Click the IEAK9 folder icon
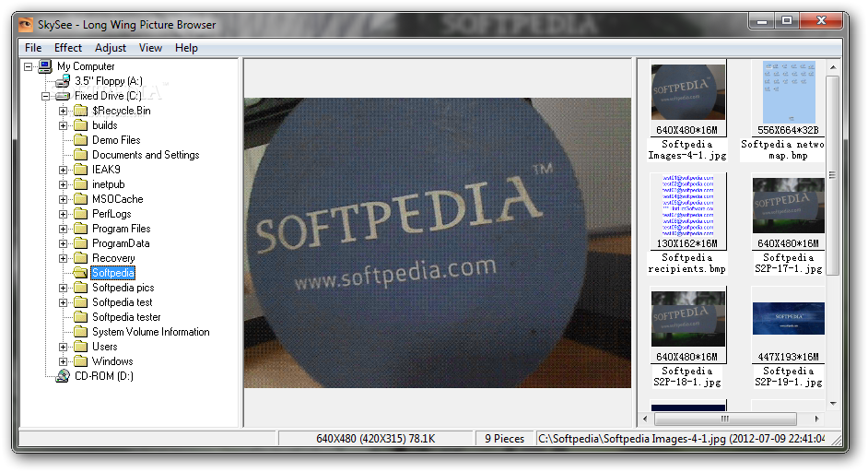The image size is (868, 472). (81, 170)
